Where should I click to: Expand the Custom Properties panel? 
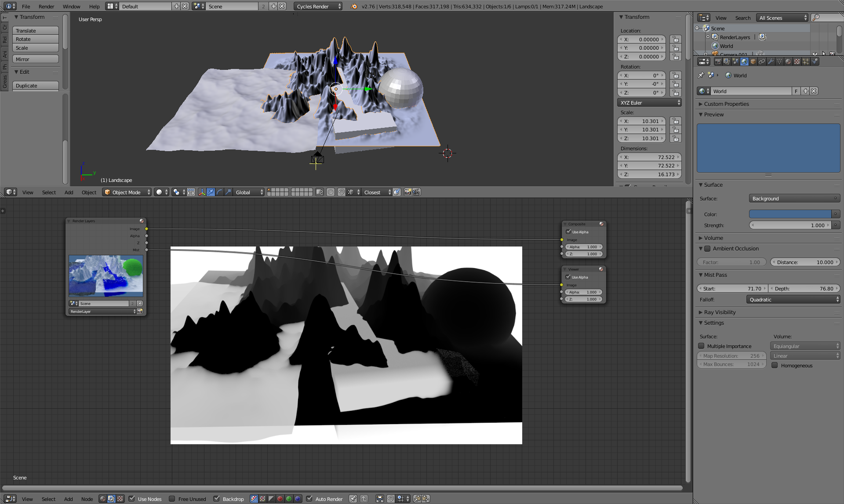pos(726,104)
